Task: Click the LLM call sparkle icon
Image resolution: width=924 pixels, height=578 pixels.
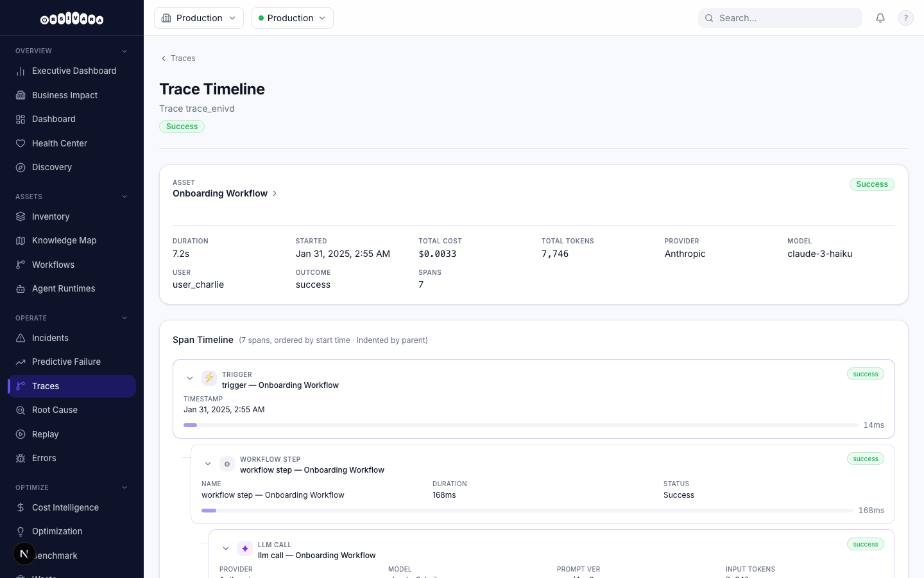Action: pos(245,548)
